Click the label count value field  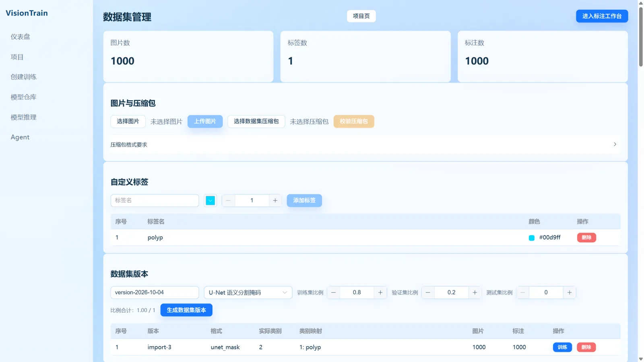(252, 200)
